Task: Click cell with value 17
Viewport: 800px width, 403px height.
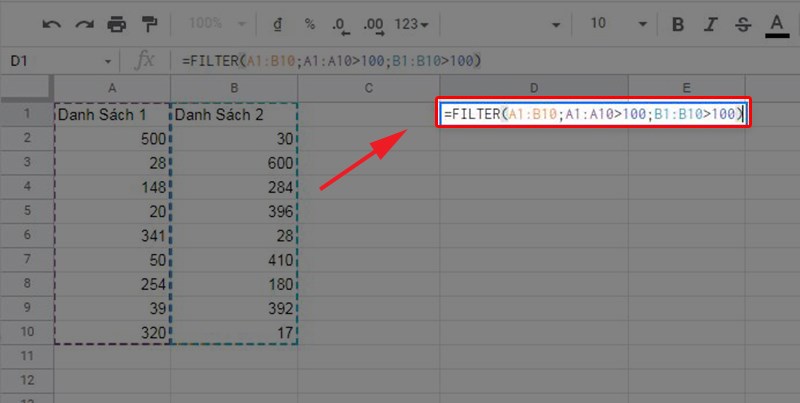Action: [x=234, y=332]
